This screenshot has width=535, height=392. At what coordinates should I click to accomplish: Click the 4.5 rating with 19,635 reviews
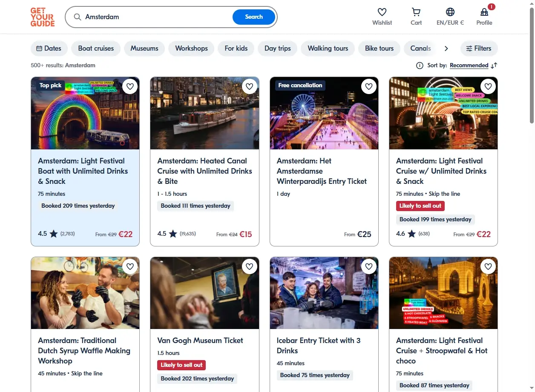tap(176, 234)
